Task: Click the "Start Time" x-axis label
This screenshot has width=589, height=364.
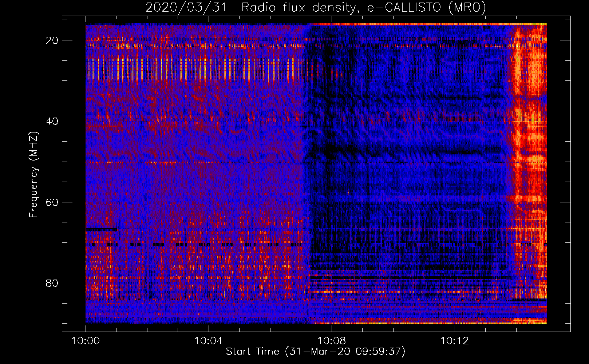Action: point(252,352)
